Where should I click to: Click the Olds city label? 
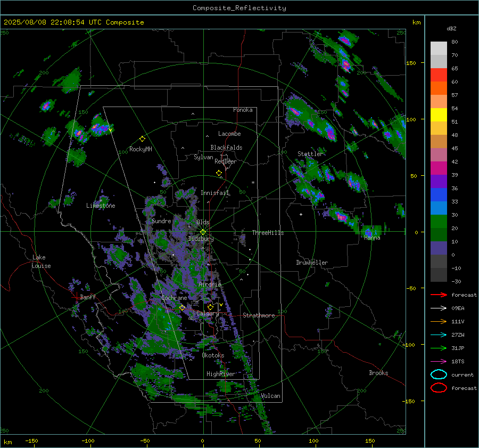[x=203, y=222]
